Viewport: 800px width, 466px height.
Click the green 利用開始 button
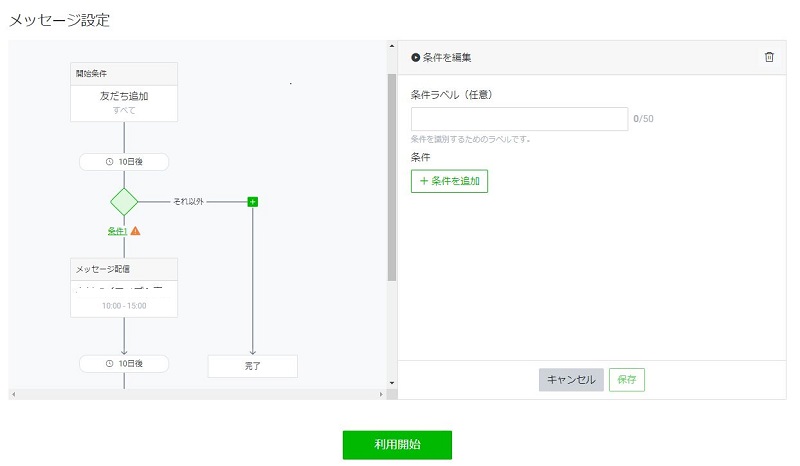pyautogui.click(x=397, y=445)
